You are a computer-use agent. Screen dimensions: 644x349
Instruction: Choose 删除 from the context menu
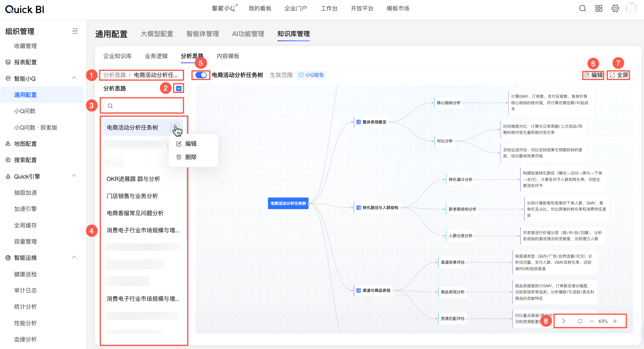(190, 157)
